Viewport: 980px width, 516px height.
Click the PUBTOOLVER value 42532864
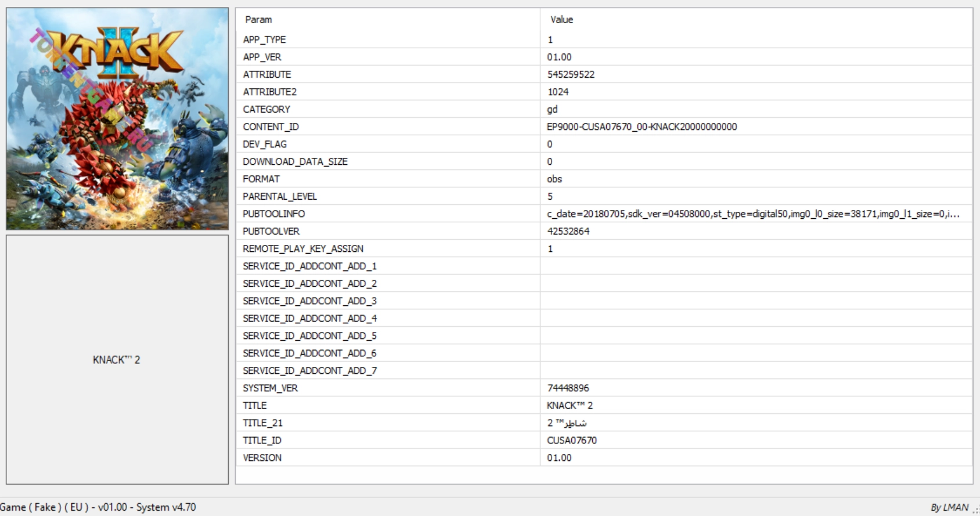(568, 231)
